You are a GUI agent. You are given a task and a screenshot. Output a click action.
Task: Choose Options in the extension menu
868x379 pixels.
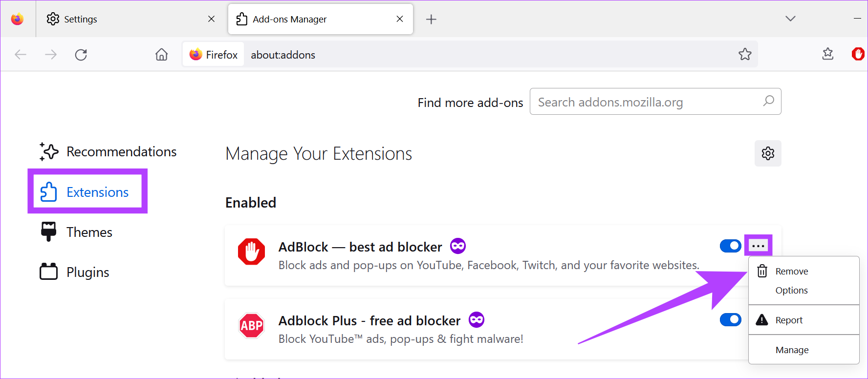pyautogui.click(x=791, y=291)
